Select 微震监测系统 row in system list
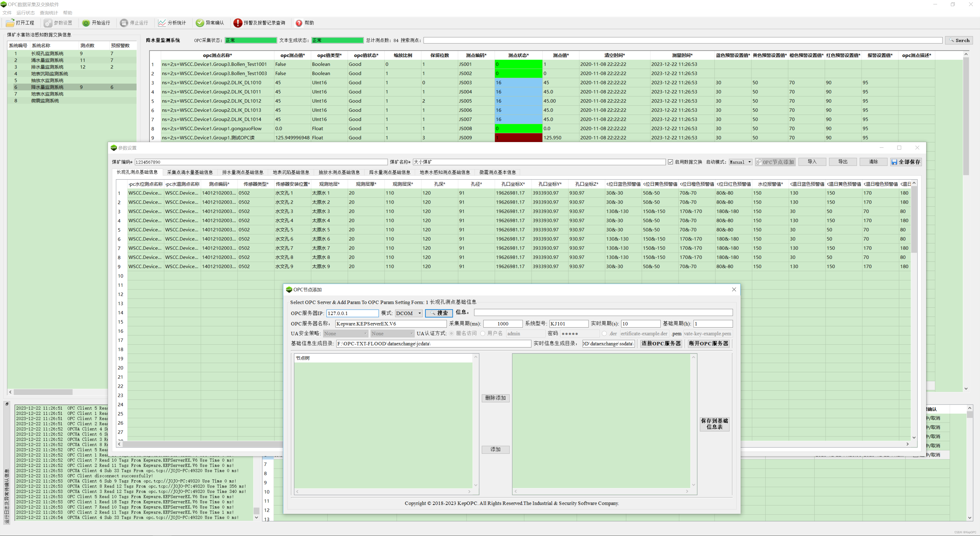 coord(72,101)
